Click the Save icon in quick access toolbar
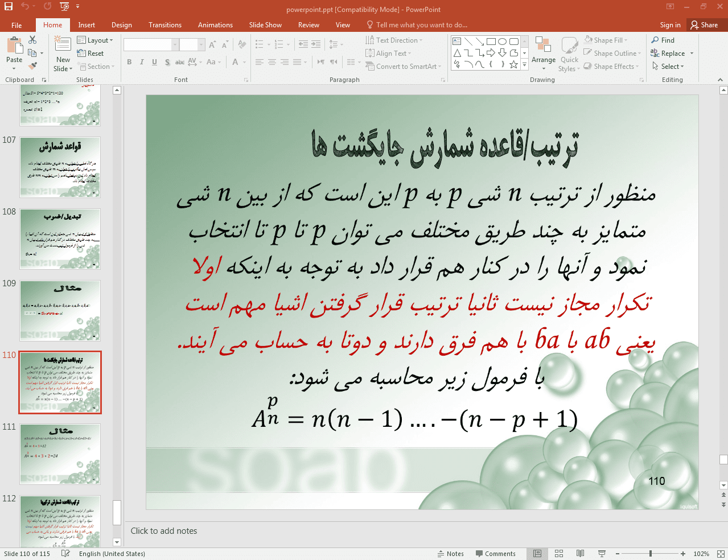The image size is (728, 560). coord(9,6)
